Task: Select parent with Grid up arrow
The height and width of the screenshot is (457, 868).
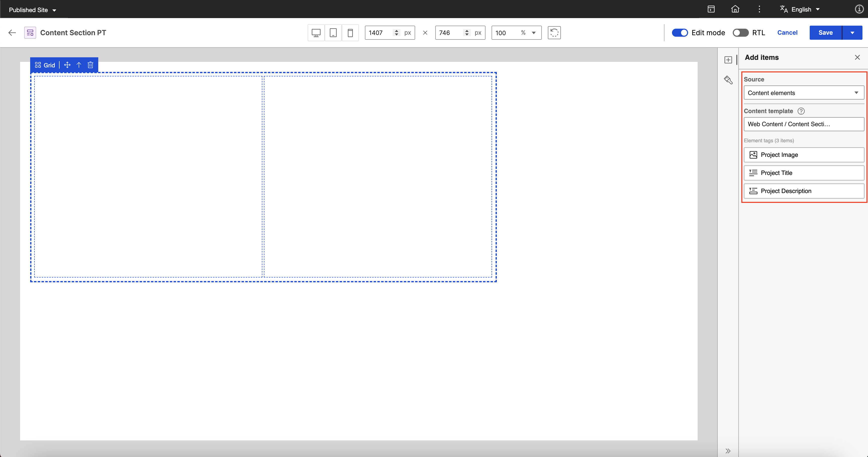Action: tap(78, 65)
